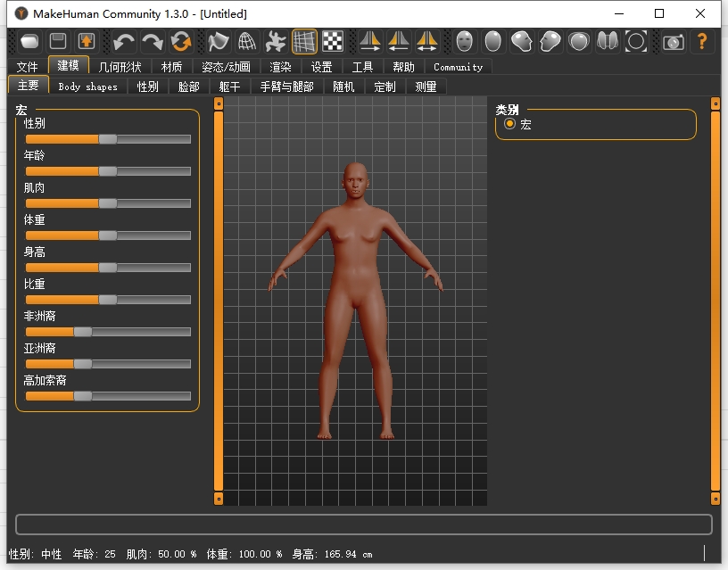The height and width of the screenshot is (570, 728).
Task: Click the bottom text input field
Action: [364, 524]
